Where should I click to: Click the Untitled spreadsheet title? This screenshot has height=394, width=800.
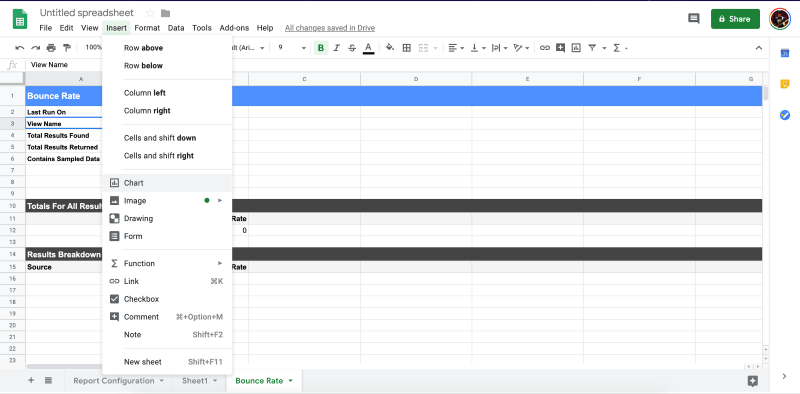coord(87,13)
